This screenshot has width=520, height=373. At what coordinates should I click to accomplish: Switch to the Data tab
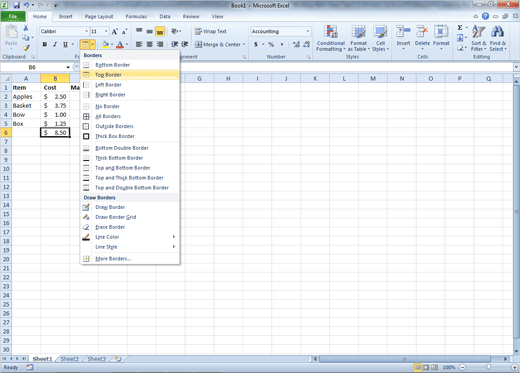coord(165,16)
